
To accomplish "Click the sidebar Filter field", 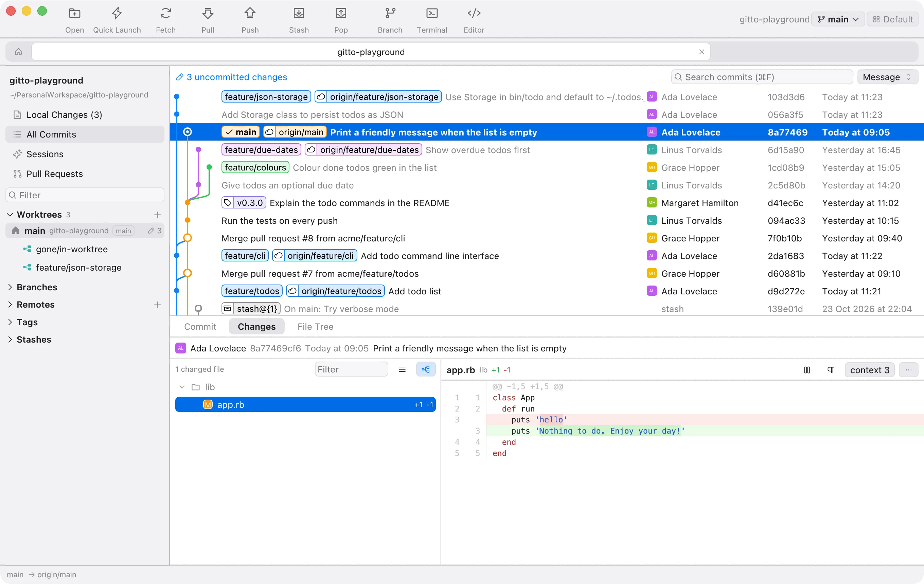I will click(85, 195).
